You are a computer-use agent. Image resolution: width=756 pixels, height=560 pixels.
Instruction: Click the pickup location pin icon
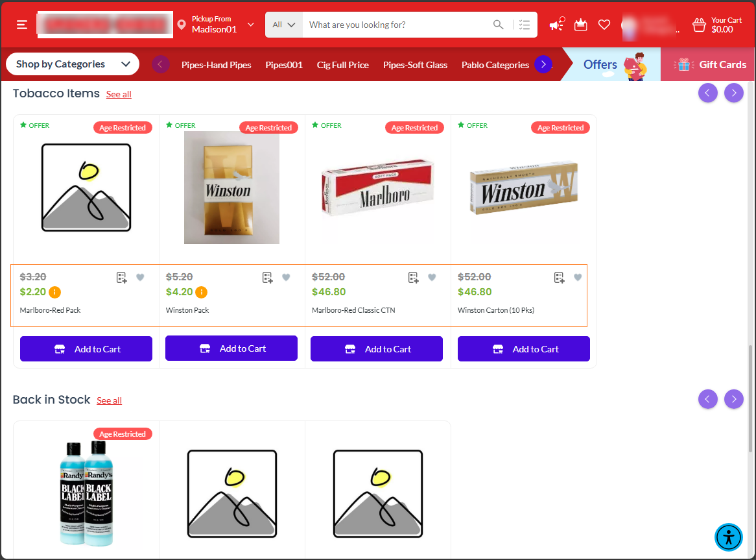click(x=182, y=25)
